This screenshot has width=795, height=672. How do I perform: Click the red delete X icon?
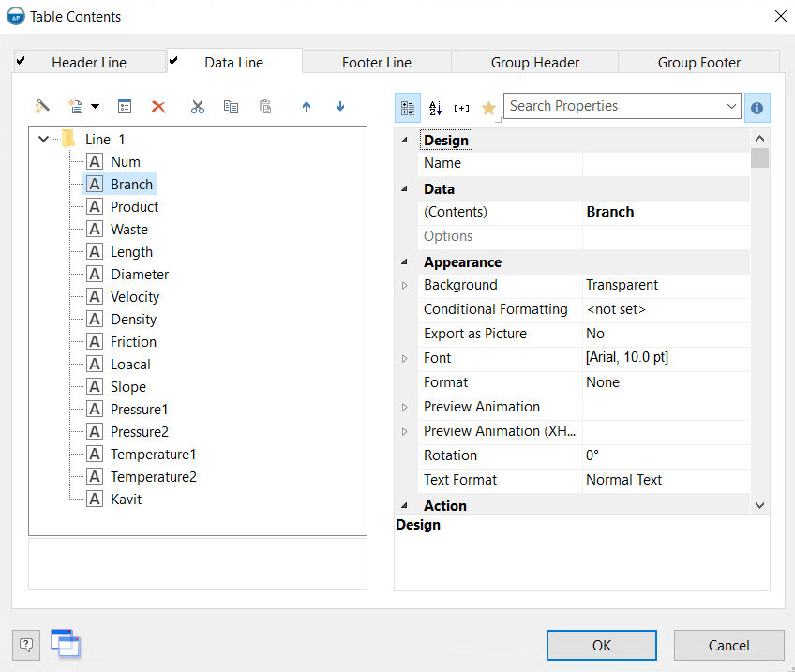[x=158, y=107]
